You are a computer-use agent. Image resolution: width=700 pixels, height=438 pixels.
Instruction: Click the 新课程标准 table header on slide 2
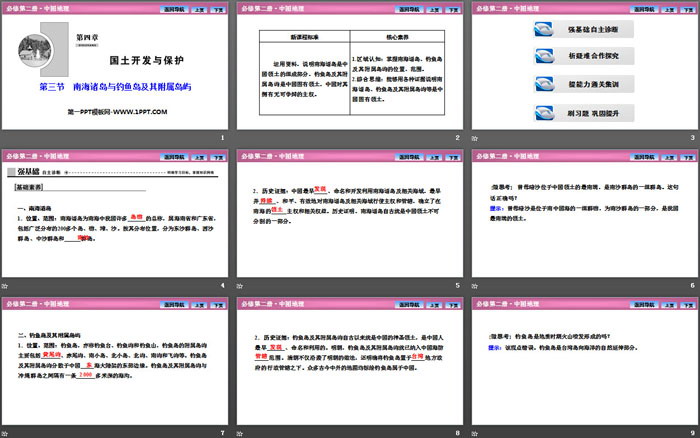pyautogui.click(x=304, y=37)
